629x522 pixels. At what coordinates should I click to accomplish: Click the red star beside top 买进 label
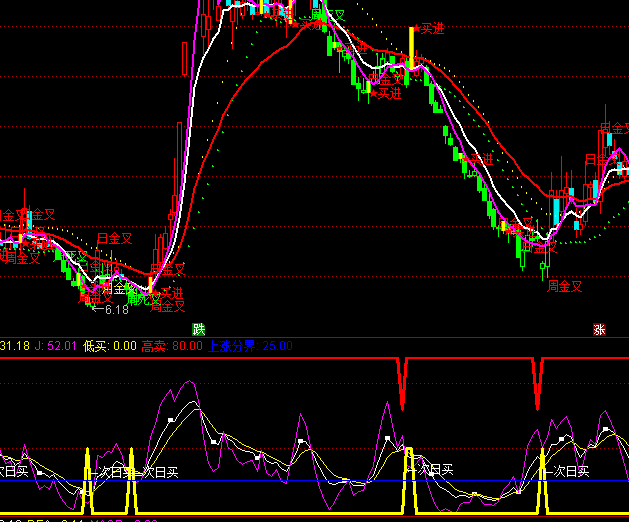pos(416,30)
